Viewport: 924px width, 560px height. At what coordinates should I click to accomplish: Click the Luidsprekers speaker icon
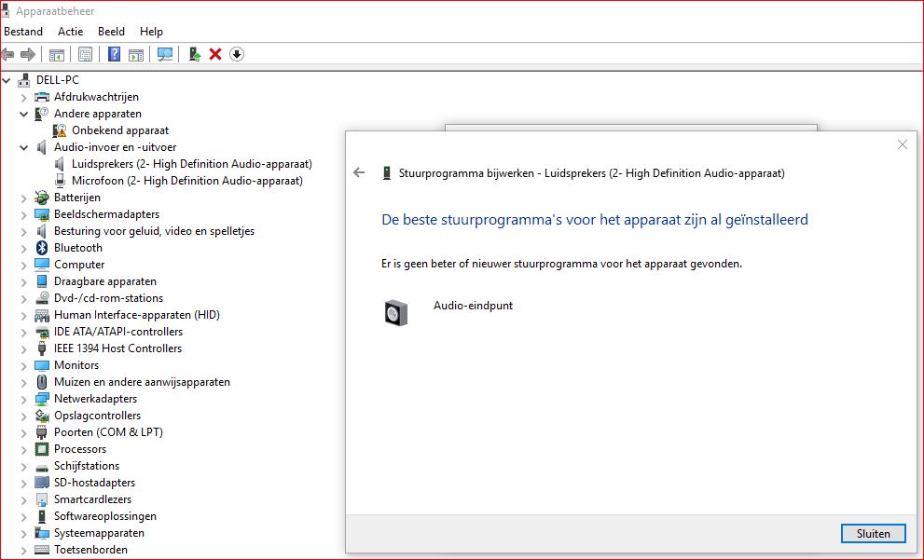pos(60,164)
